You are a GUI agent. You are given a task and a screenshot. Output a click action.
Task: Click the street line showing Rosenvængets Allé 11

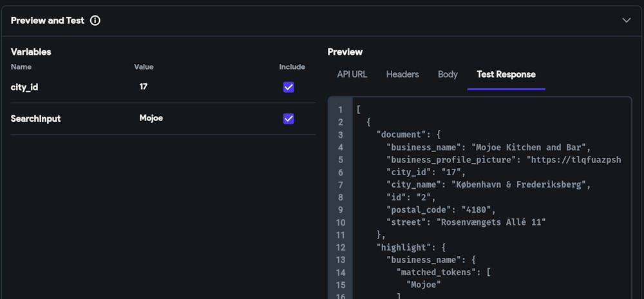point(466,222)
